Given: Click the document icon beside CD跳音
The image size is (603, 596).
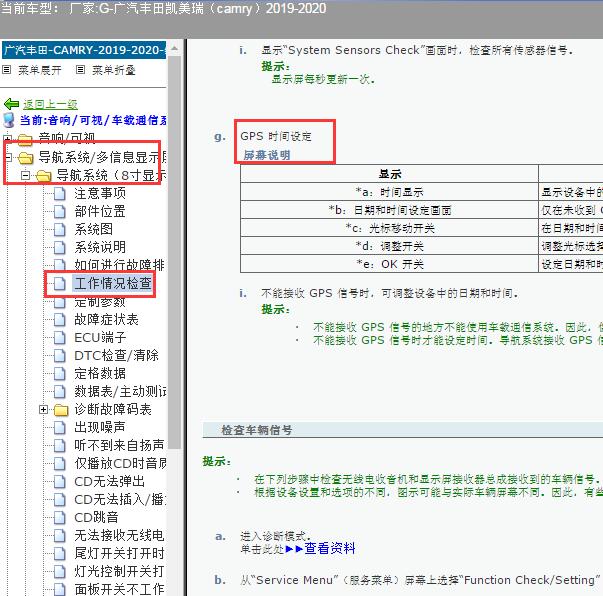Looking at the screenshot, I should pos(60,518).
